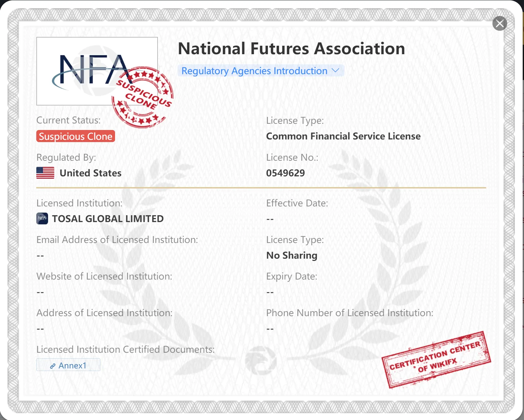Click the National Futures Association heading

(x=291, y=49)
